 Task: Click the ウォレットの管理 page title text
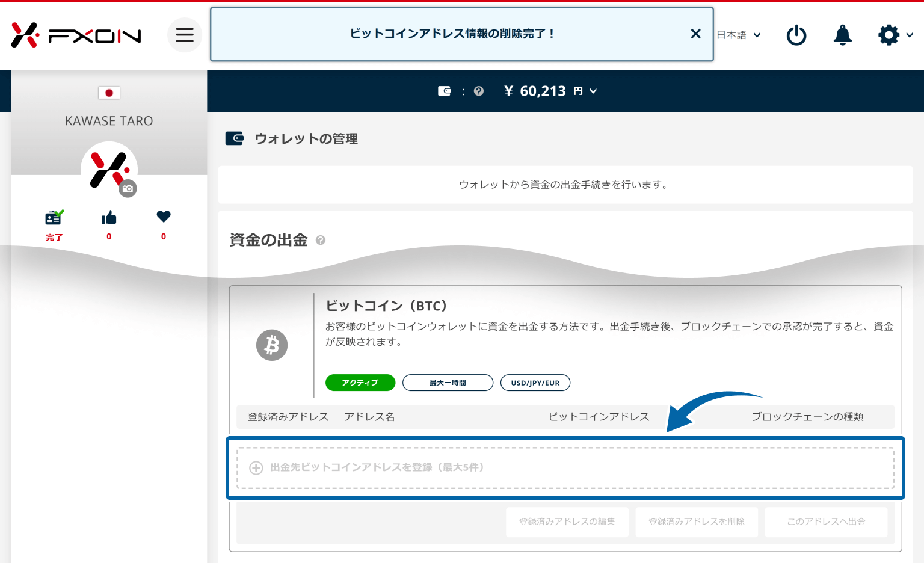click(306, 139)
